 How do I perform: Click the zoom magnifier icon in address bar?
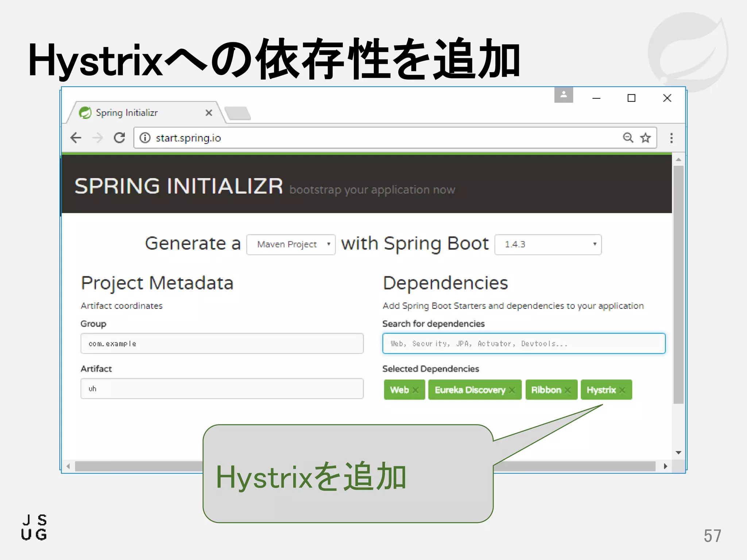pos(628,138)
